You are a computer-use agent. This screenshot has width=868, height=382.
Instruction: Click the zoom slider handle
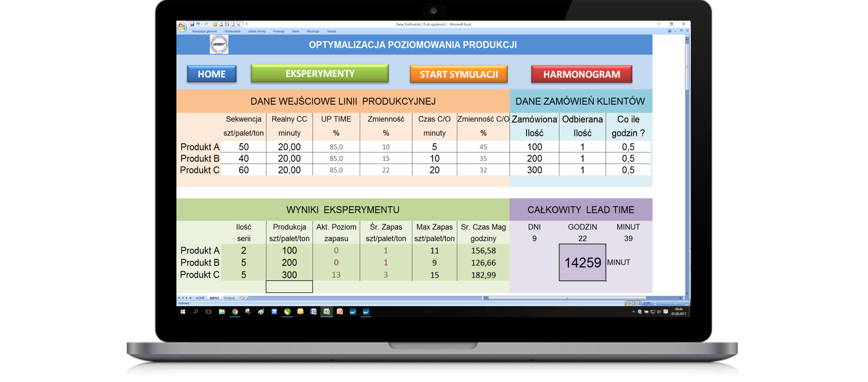(x=675, y=303)
